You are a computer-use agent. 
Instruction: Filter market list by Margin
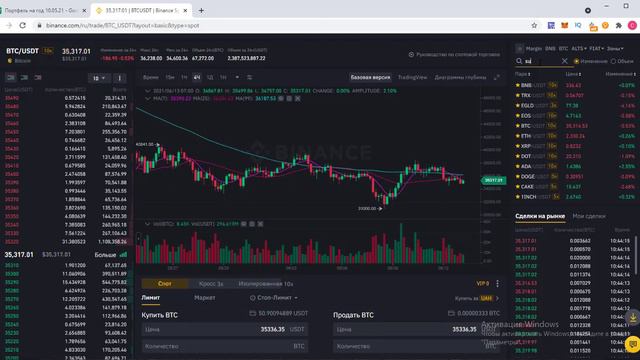[534, 49]
